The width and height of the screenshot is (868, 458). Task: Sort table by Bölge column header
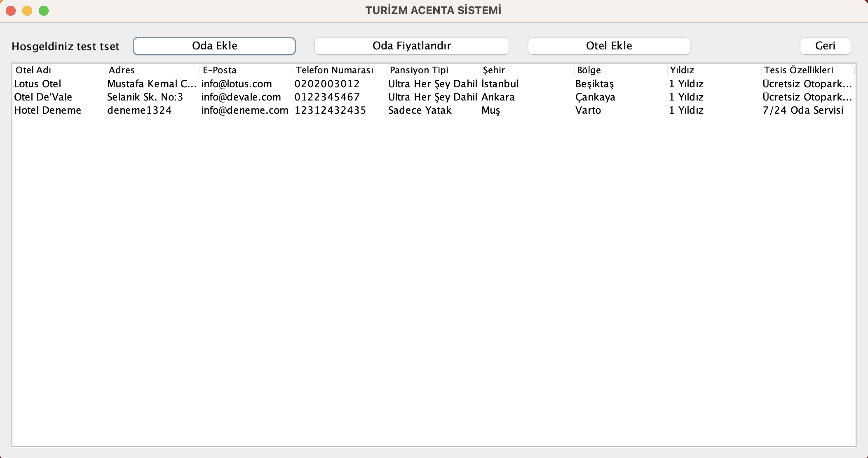point(589,70)
